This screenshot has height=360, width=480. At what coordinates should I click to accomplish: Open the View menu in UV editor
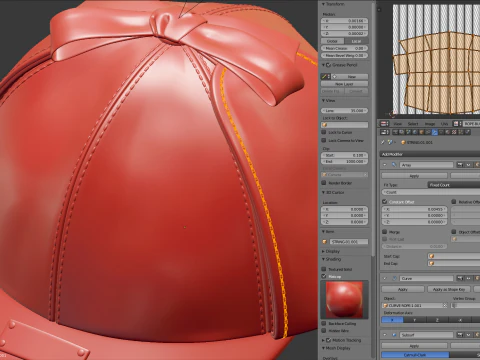pyautogui.click(x=398, y=124)
